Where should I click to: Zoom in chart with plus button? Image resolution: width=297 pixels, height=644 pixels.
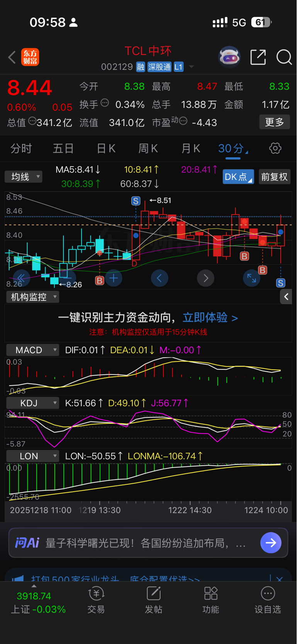point(114,278)
